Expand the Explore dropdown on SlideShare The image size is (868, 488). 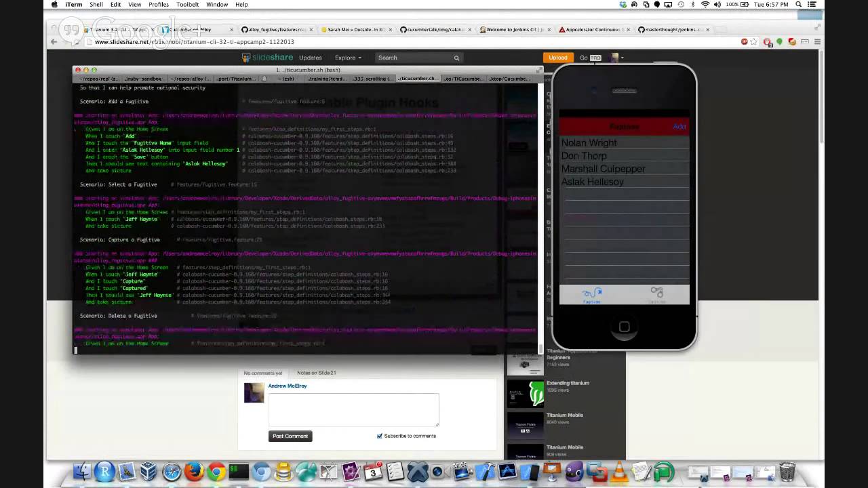348,58
